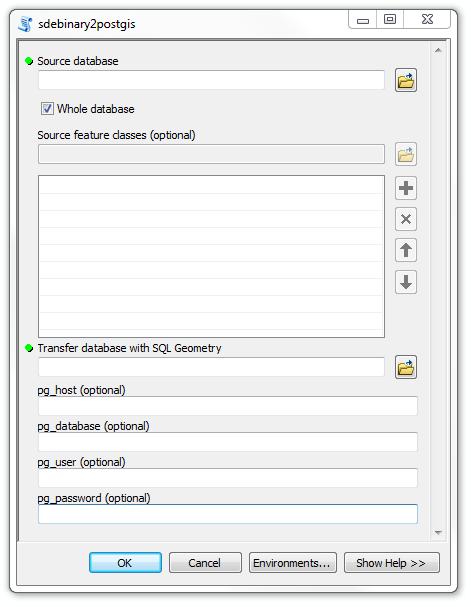Minimize the sdebinary2postgis window
Screen dimensions: 471x607
pos(363,20)
